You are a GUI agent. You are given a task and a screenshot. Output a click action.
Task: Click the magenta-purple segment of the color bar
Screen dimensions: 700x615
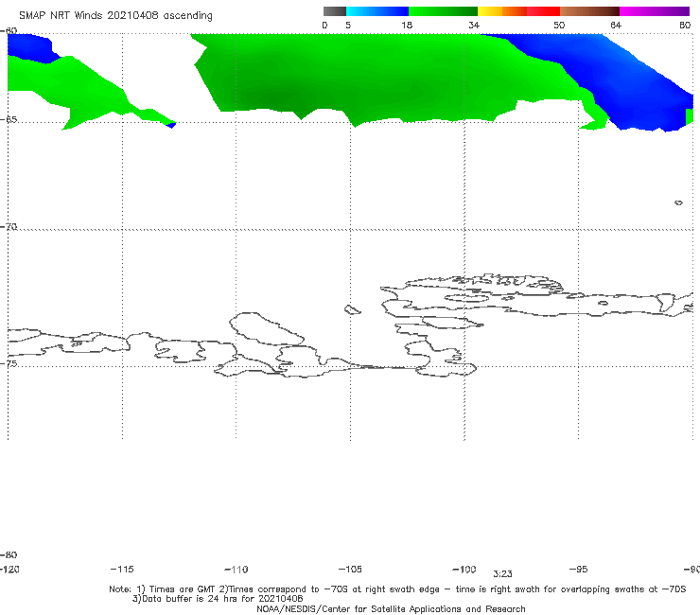click(x=655, y=11)
